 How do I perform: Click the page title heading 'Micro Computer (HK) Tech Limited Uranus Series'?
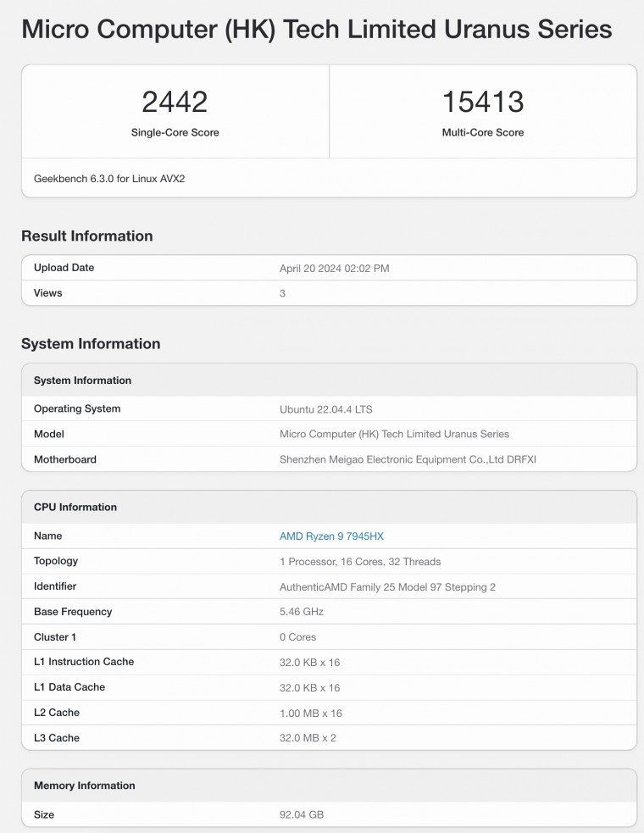tap(317, 29)
